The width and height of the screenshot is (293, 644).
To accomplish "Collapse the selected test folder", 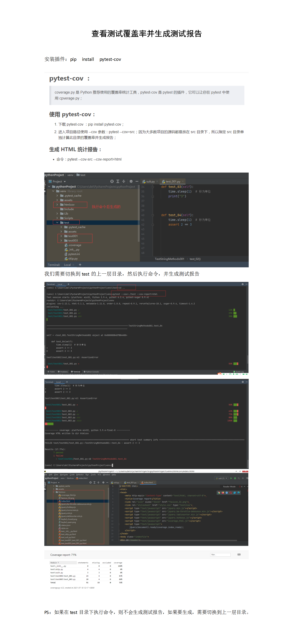I will (57, 223).
